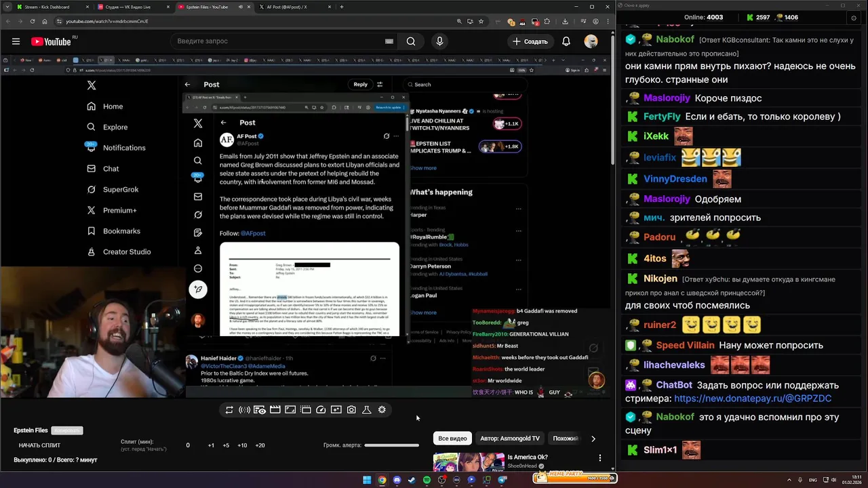Click the frame aspect icon under video
This screenshot has width=868, height=488.
(290, 410)
